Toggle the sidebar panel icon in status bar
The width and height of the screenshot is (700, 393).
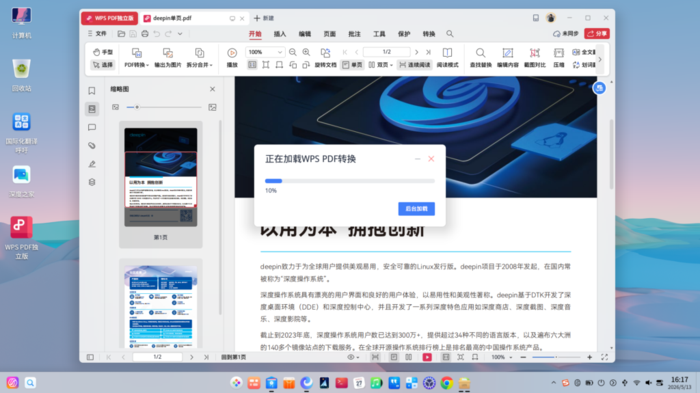(x=90, y=357)
